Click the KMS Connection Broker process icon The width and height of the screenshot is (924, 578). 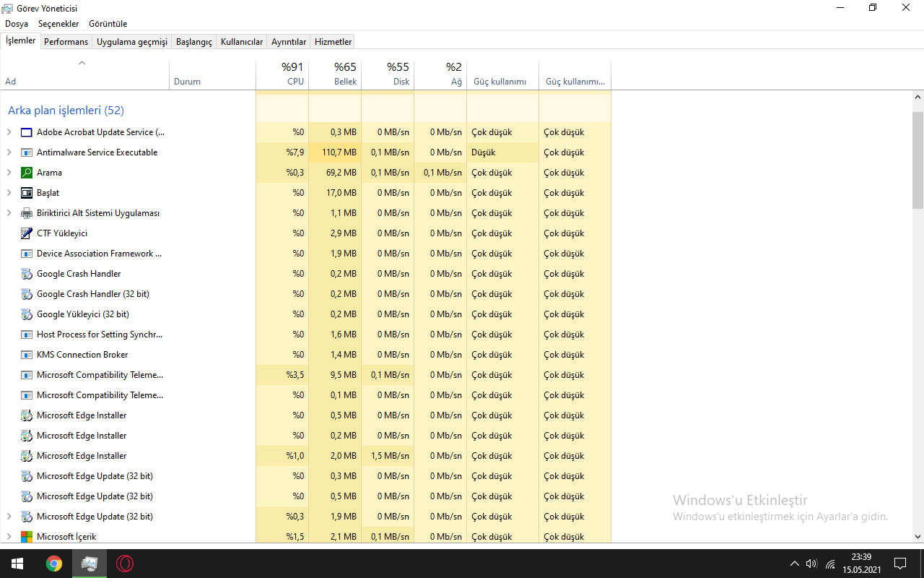click(27, 355)
